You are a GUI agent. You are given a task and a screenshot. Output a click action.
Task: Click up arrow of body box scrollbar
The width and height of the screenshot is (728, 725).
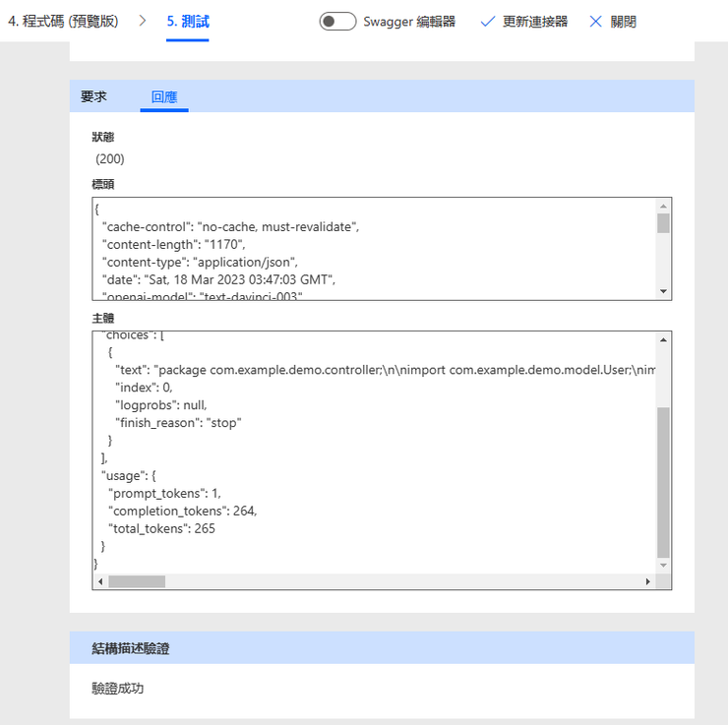click(663, 339)
